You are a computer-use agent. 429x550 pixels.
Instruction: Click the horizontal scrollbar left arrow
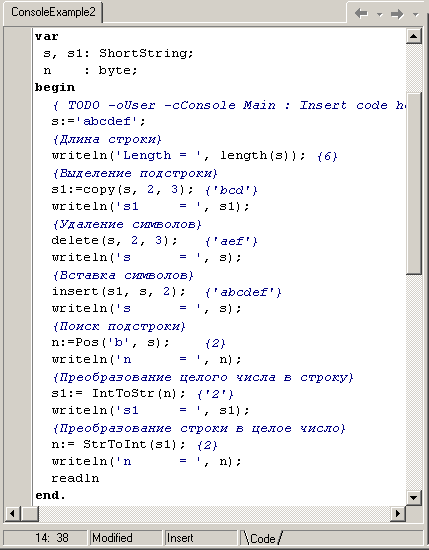(x=13, y=514)
